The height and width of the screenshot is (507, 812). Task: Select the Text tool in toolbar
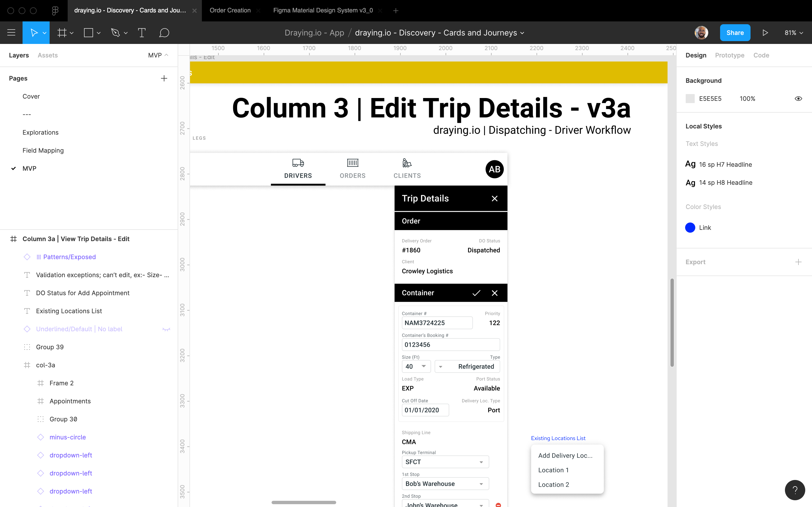(x=142, y=33)
